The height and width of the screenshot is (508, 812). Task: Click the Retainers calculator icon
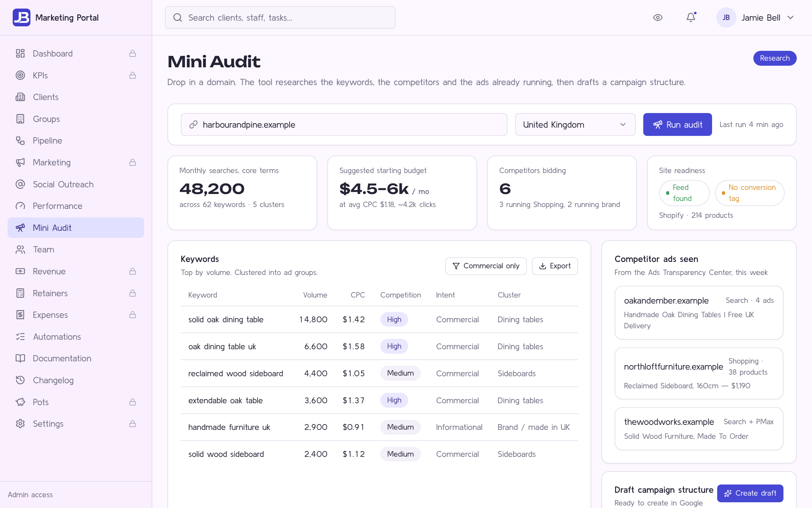point(21,293)
